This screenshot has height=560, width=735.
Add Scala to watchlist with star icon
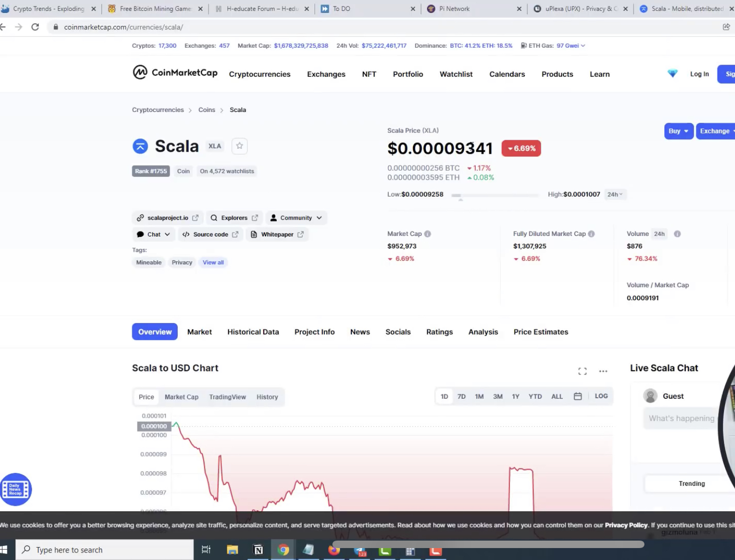[239, 146]
